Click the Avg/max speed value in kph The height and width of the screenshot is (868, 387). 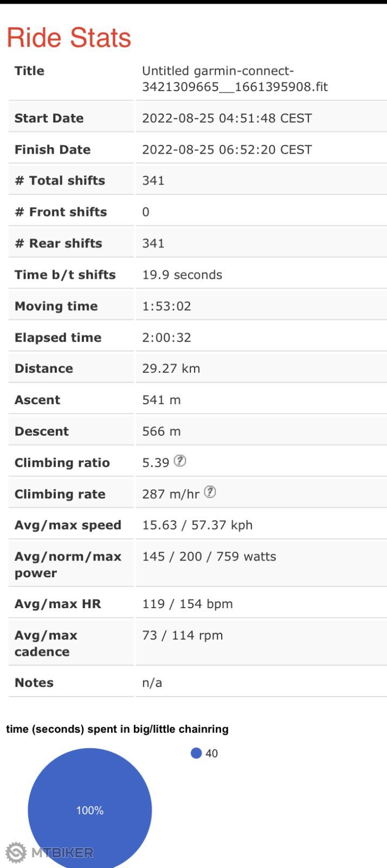point(197,525)
